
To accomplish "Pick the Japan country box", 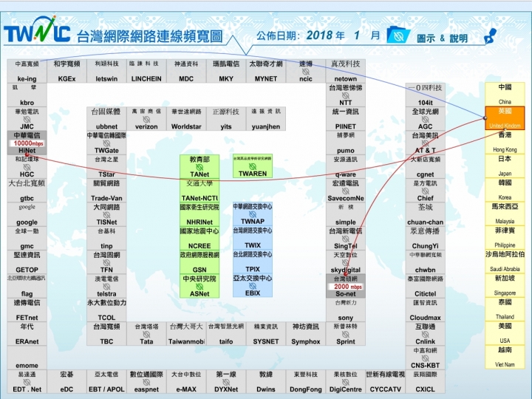I will tap(505, 166).
